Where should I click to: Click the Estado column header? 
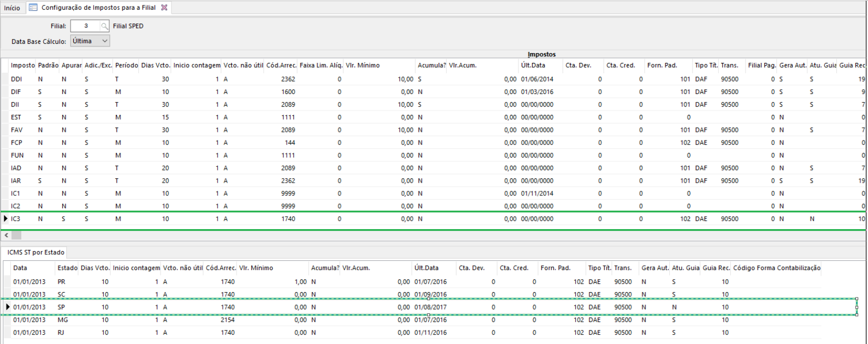click(x=67, y=268)
